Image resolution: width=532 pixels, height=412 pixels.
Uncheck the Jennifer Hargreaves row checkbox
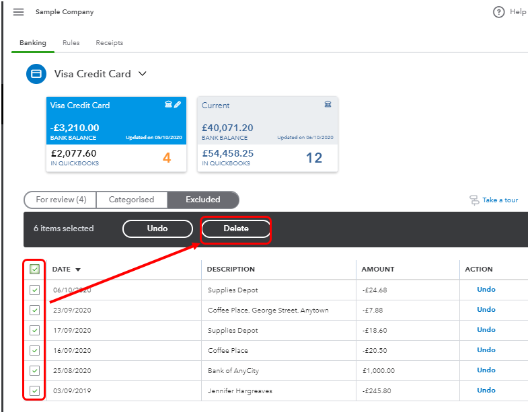[x=34, y=390]
